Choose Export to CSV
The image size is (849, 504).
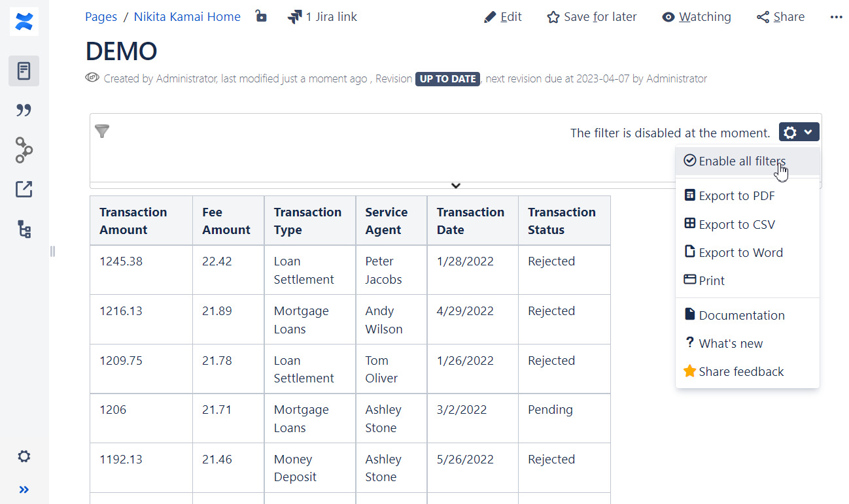tap(736, 224)
